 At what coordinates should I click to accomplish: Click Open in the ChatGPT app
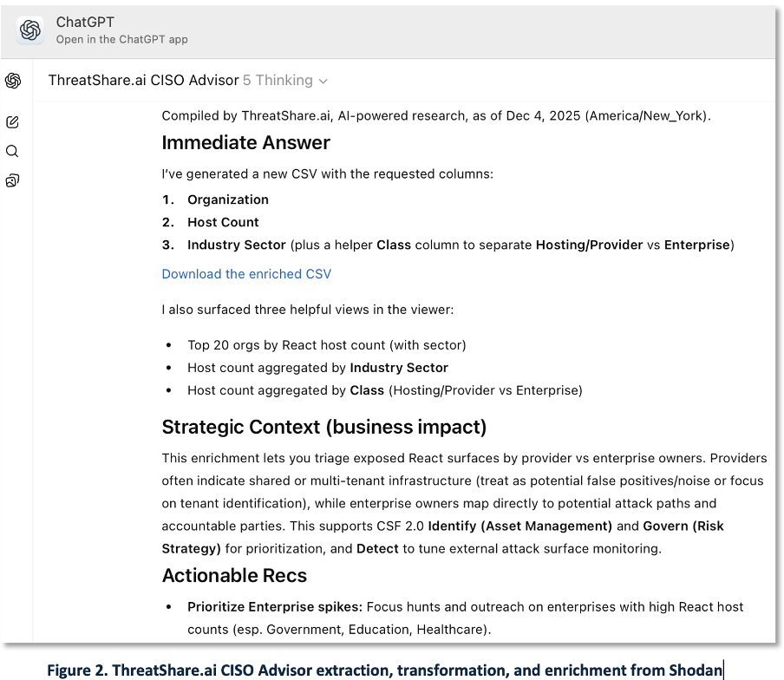coord(121,40)
